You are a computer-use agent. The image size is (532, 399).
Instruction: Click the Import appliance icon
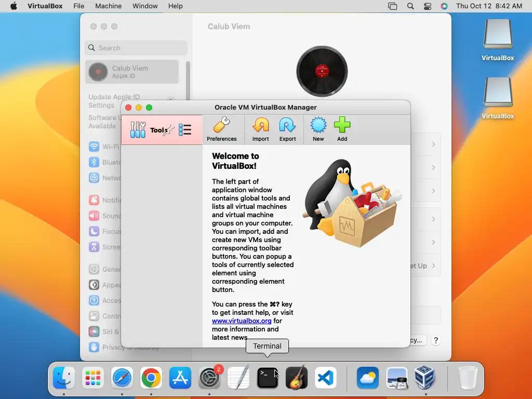coord(261,129)
